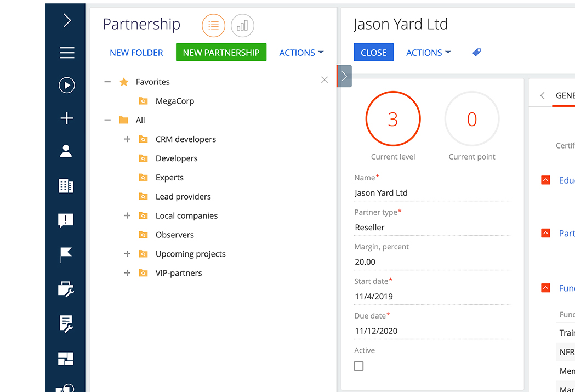Collapse the Favorites folder group
Screen dimensions: 575x392
[x=107, y=82]
